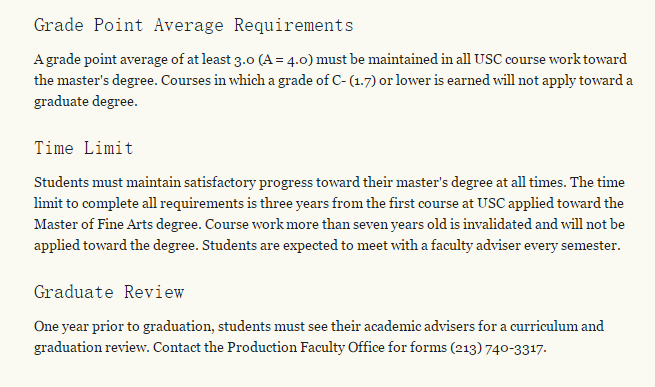Click the Time Limit heading

coord(84,148)
